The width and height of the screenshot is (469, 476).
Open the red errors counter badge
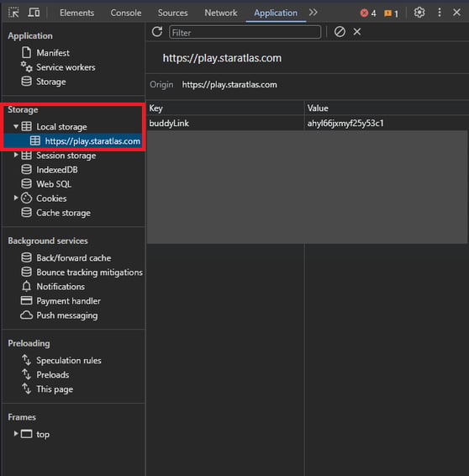coord(368,13)
